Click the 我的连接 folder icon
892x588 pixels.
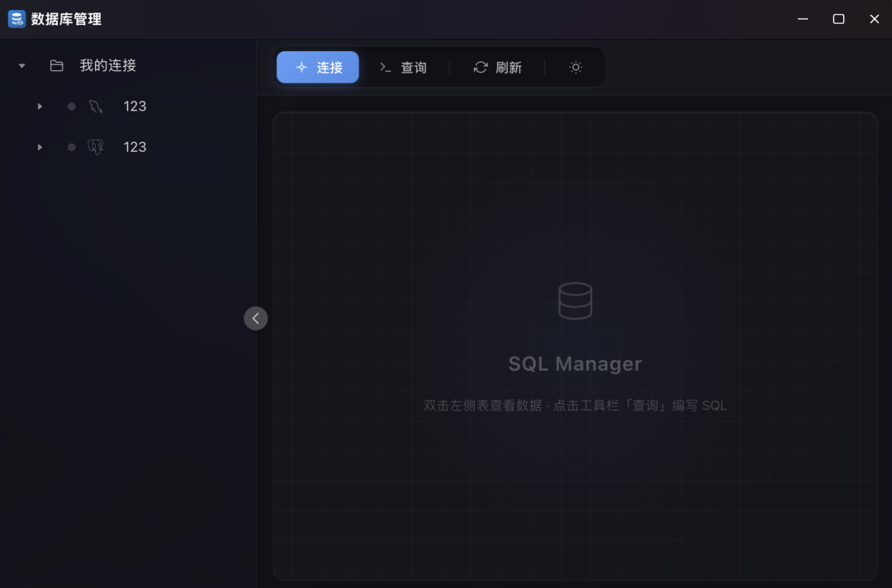(56, 65)
